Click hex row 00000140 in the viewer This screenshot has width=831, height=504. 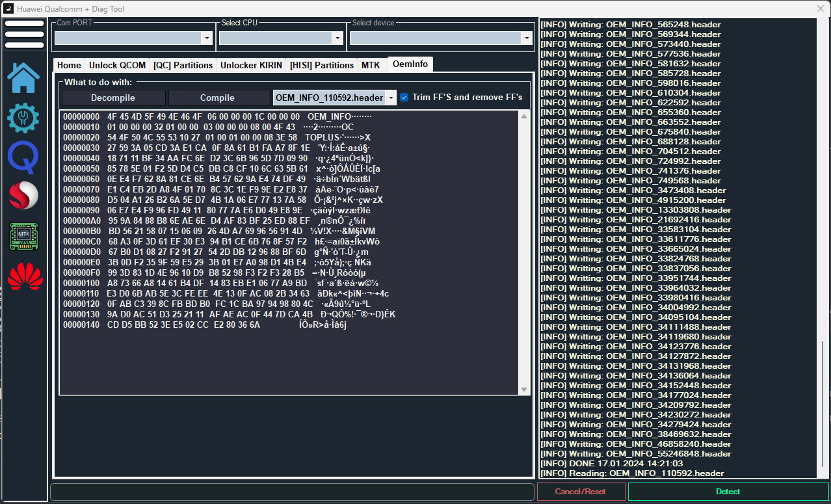pos(205,325)
